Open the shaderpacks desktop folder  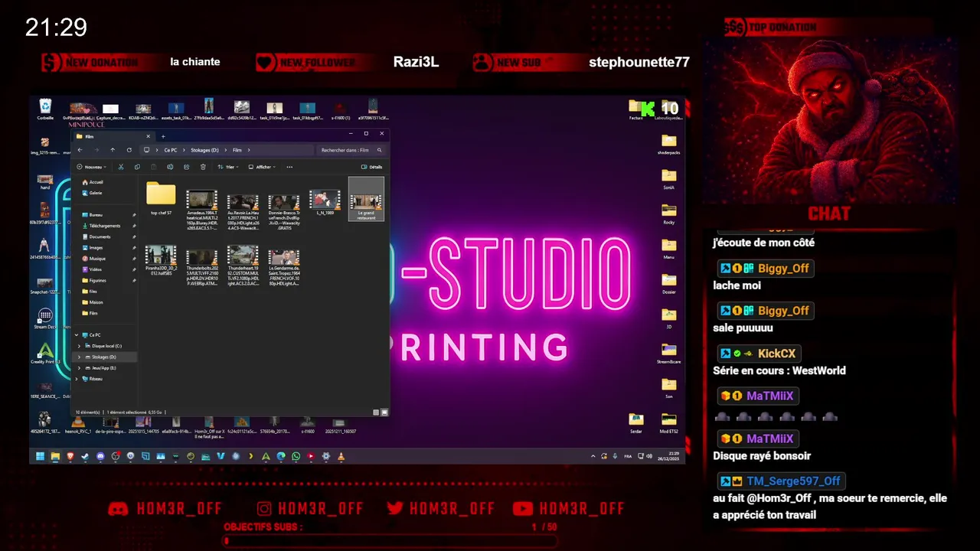point(669,144)
